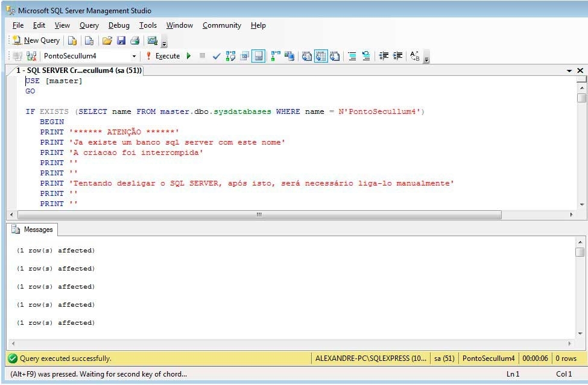Click the Uncomment selected lines icon
Viewport: 588px width, 385px height.
click(366, 56)
